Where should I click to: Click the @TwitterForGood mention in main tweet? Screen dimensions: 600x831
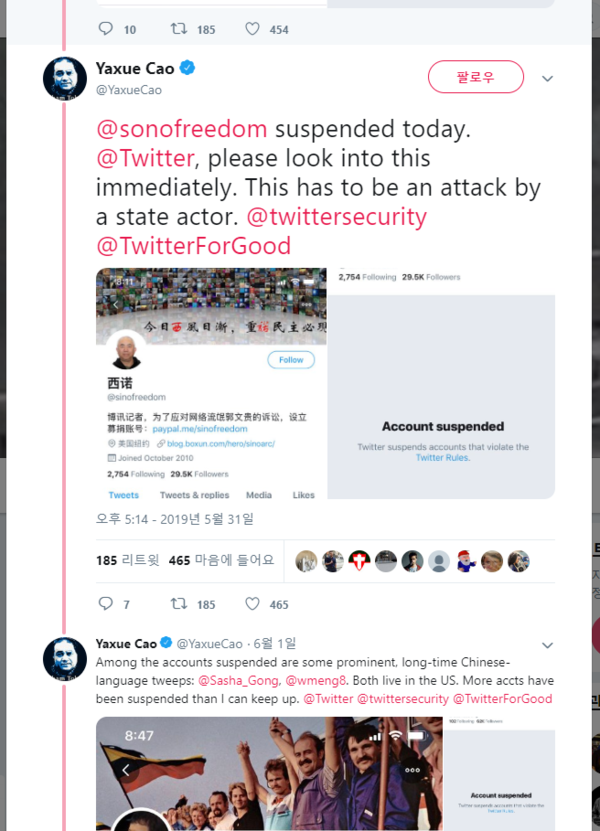coord(193,246)
